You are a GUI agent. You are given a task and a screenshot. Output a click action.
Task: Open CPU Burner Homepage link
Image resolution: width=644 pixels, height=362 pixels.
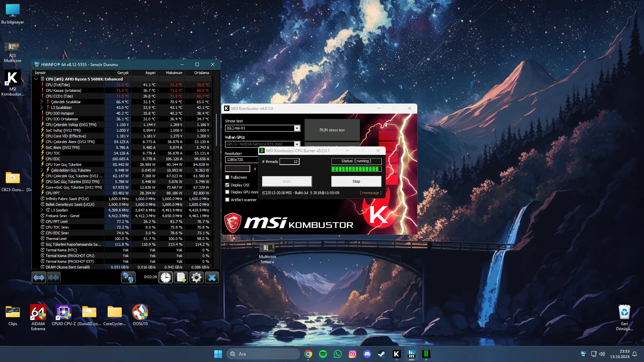point(371,193)
